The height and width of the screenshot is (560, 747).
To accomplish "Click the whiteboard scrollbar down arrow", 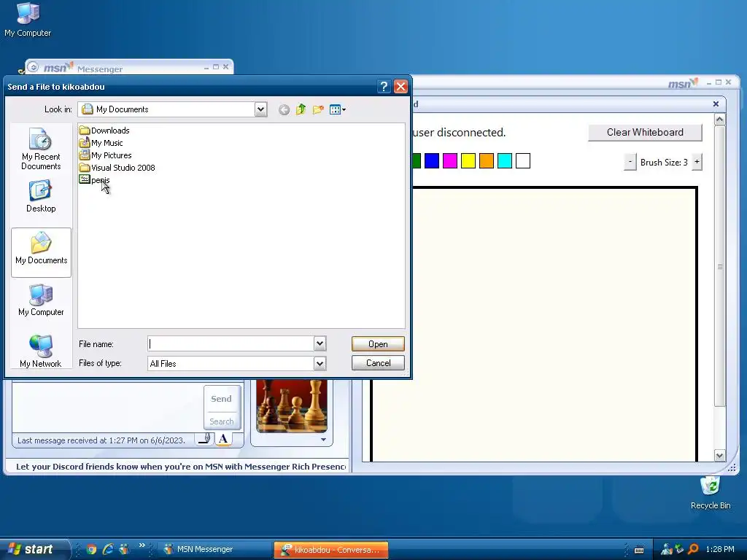I will (x=720, y=456).
